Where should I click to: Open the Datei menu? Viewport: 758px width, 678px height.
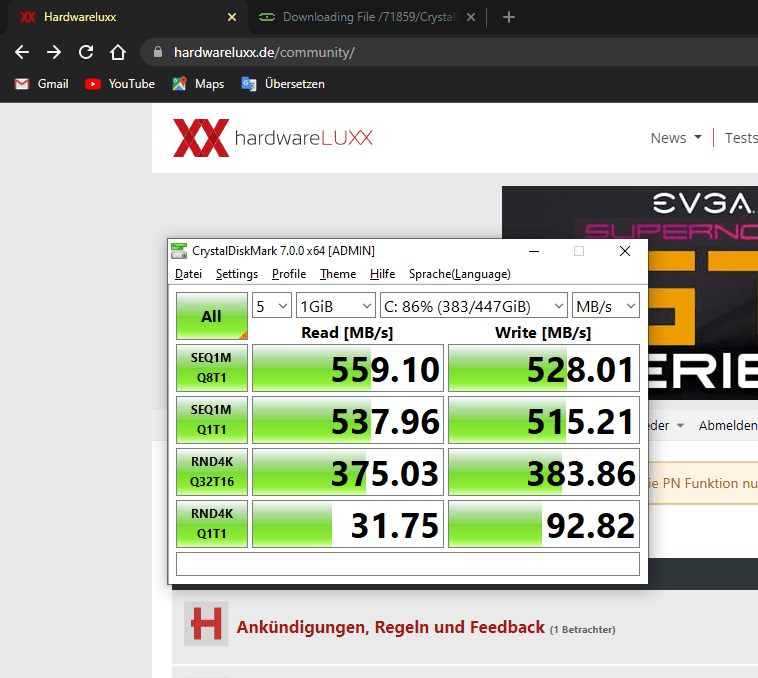pyautogui.click(x=188, y=274)
